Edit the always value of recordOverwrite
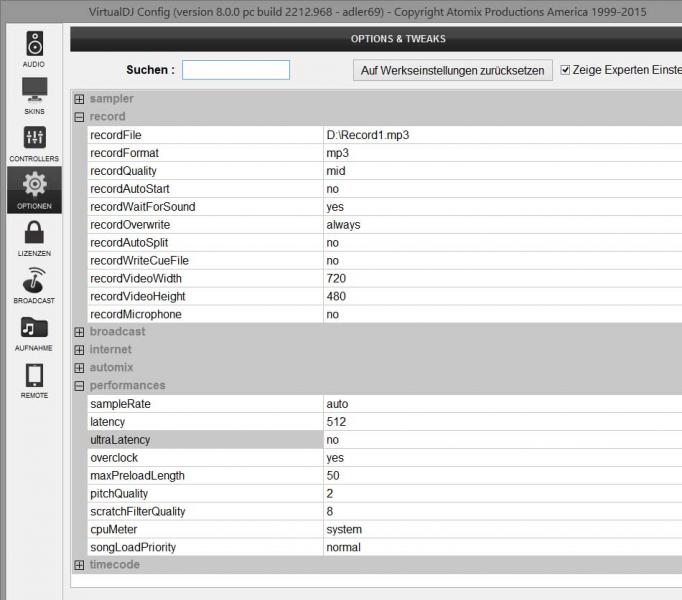Viewport: 682px width, 600px height. 343,225
